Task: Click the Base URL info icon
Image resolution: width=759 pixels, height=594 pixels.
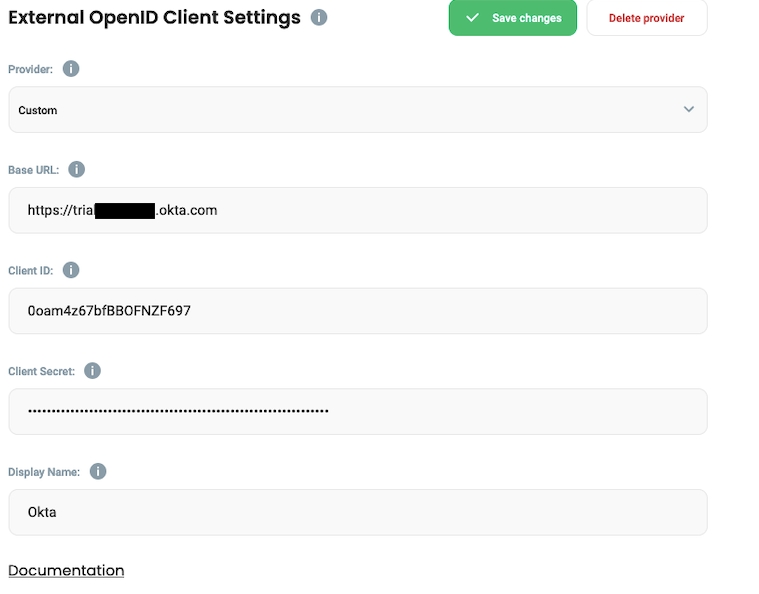Action: 76,170
